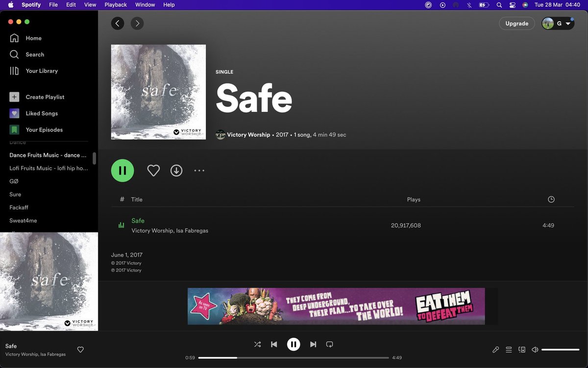Navigate forward with the right arrow

(x=137, y=23)
